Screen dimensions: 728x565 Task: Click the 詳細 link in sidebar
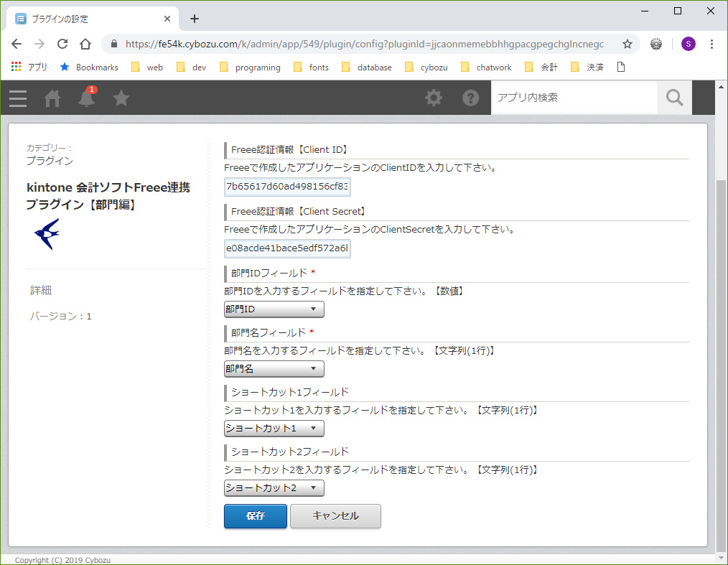pyautogui.click(x=41, y=290)
